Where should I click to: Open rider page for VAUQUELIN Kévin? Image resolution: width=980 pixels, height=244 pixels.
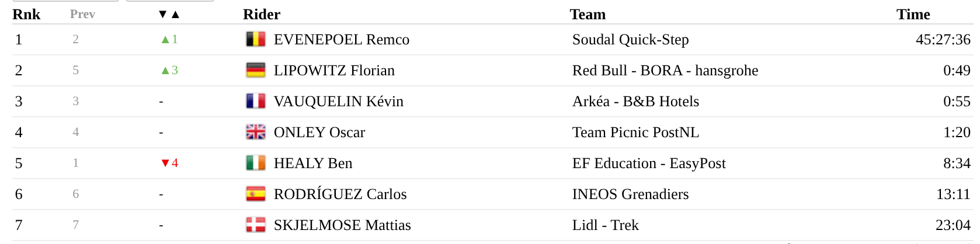point(338,101)
